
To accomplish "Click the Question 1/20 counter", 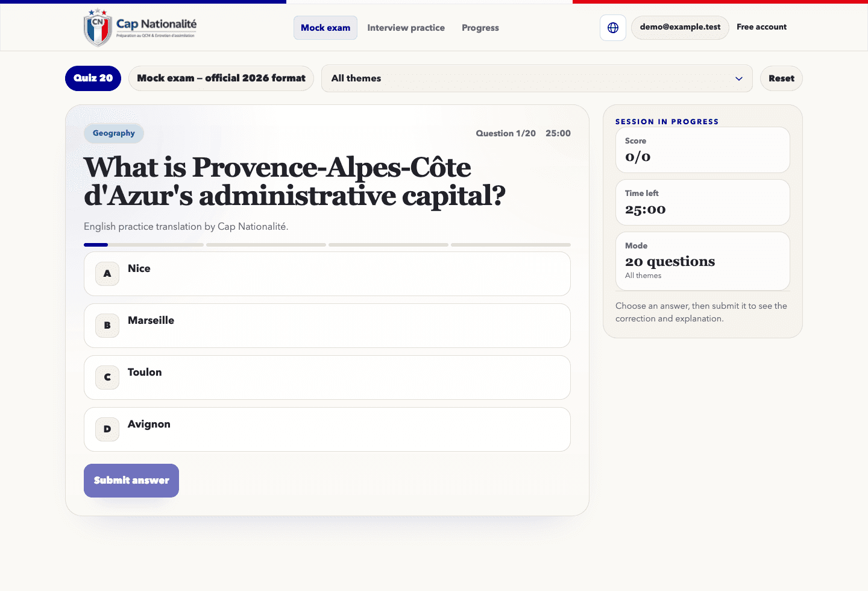I will (x=506, y=133).
